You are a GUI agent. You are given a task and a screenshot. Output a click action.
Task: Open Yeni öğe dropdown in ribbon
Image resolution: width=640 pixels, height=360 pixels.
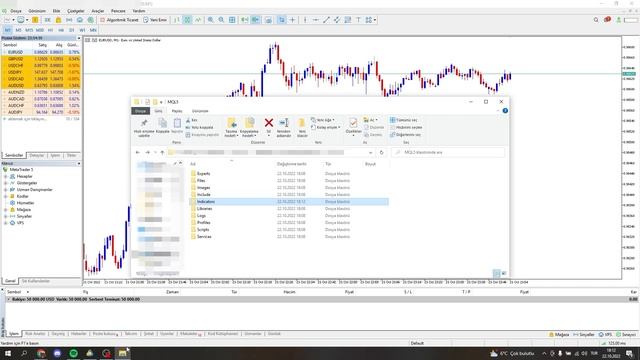pyautogui.click(x=323, y=120)
